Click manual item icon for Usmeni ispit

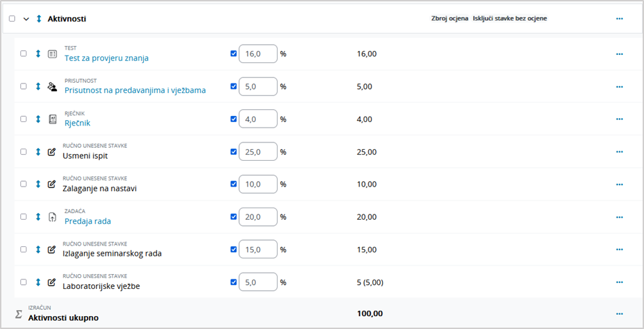coord(52,151)
